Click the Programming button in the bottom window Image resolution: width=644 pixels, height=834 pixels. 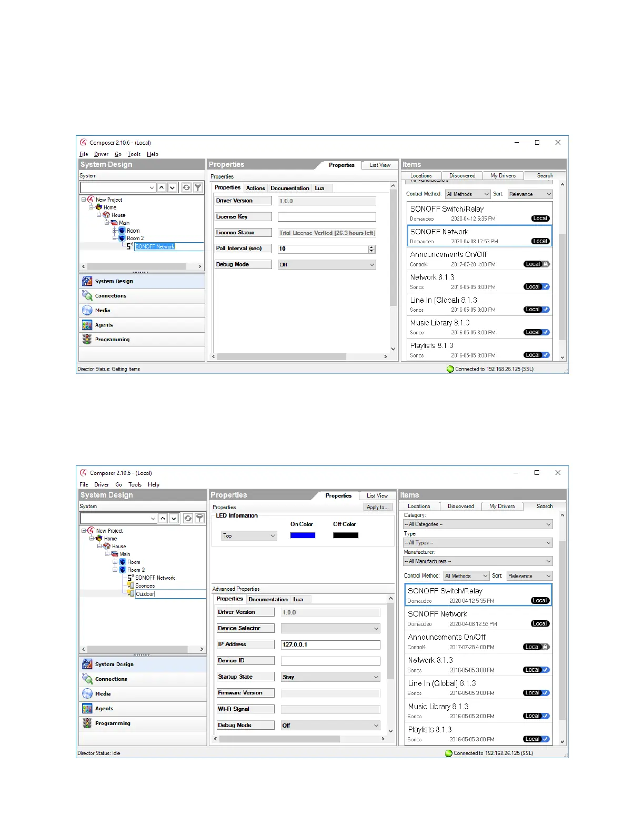click(143, 723)
